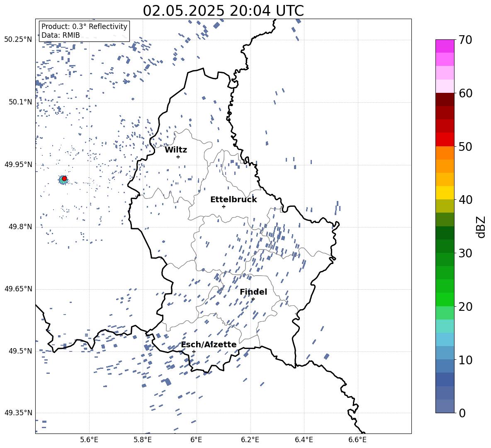Click the title "02.05.2025 20:04 UTC"
491x448 pixels.
(x=223, y=11)
